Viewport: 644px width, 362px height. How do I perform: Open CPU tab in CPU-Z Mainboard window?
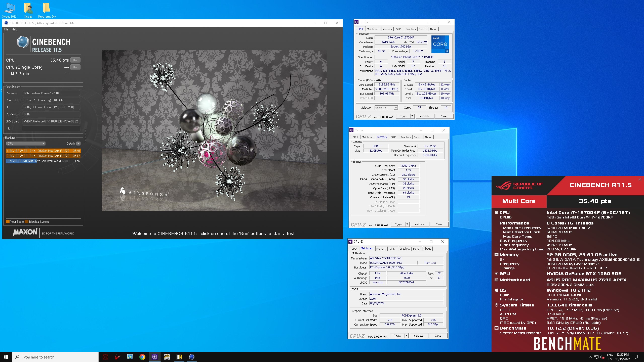[x=354, y=249]
